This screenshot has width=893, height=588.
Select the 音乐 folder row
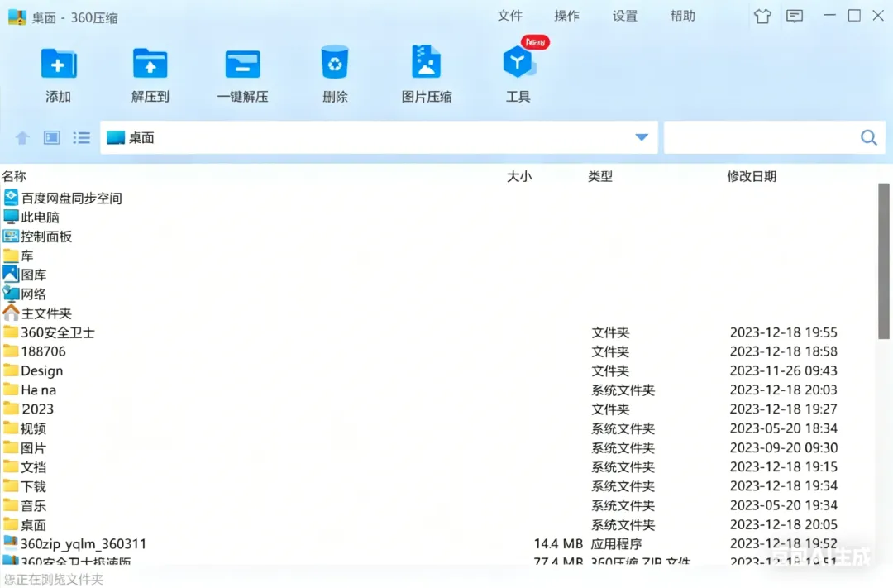click(x=437, y=504)
